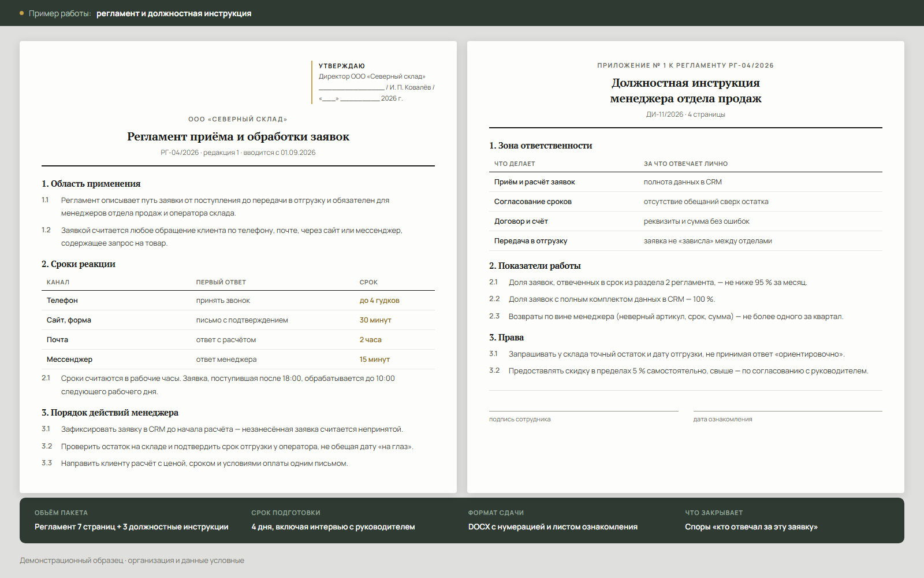Click the «Телефон» row in deadlines table
The height and width of the screenshot is (578, 924).
238,301
